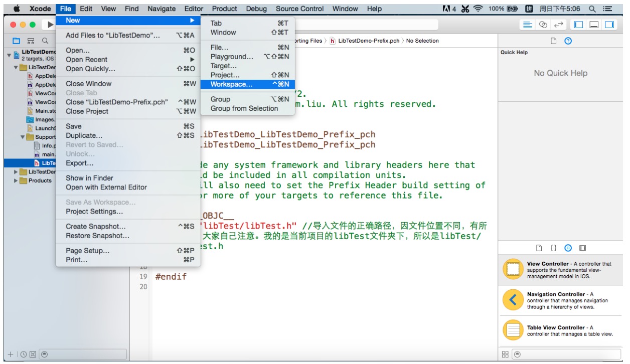Collapse the LibTestDemo project root triangle

point(9,55)
